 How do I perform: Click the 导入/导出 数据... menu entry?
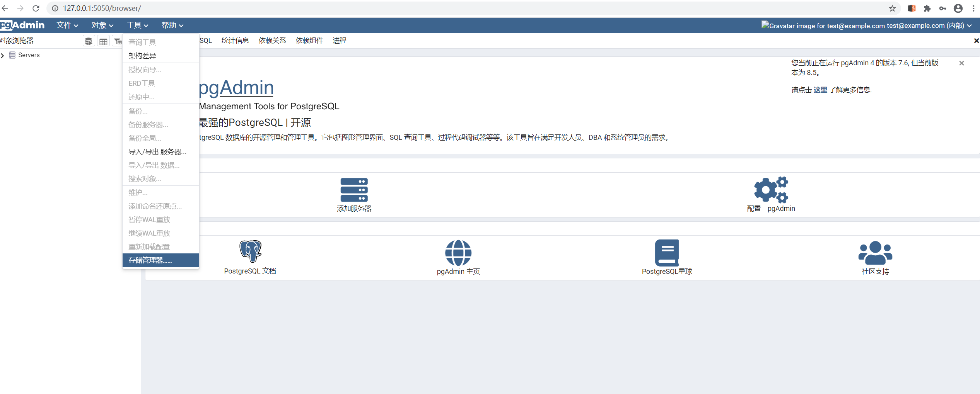coord(160,165)
